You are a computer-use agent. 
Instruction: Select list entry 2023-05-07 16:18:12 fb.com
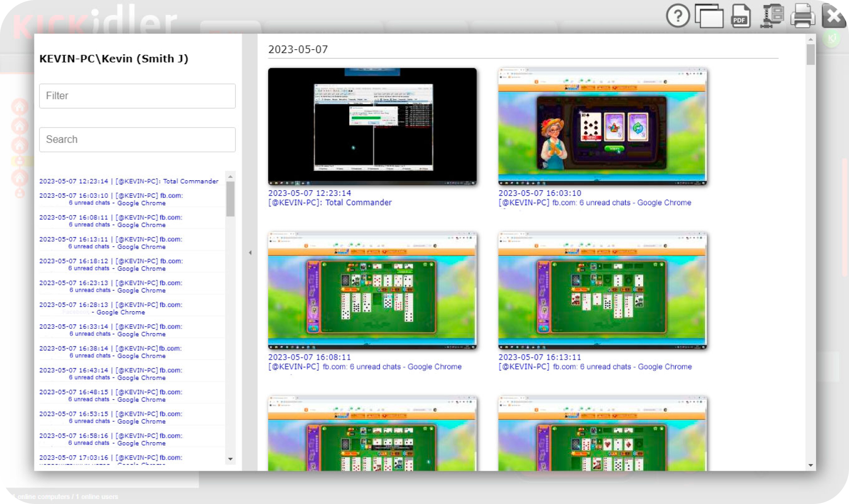111,264
